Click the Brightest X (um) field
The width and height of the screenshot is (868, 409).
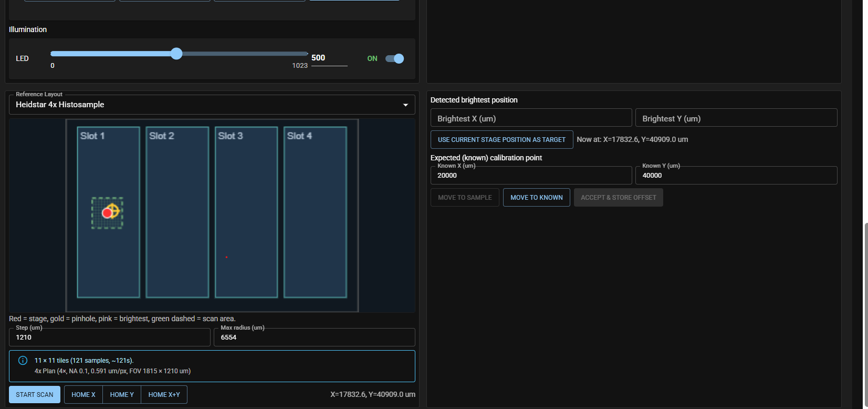[x=531, y=118]
